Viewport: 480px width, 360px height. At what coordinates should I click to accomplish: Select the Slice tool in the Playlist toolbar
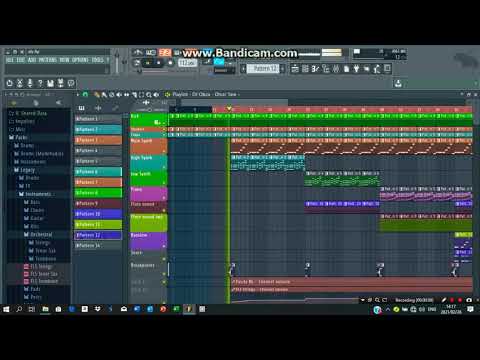coord(134,95)
